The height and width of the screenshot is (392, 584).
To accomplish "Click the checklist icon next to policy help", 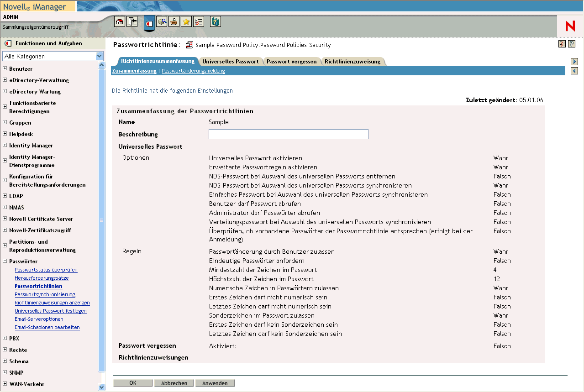I will pos(562,44).
